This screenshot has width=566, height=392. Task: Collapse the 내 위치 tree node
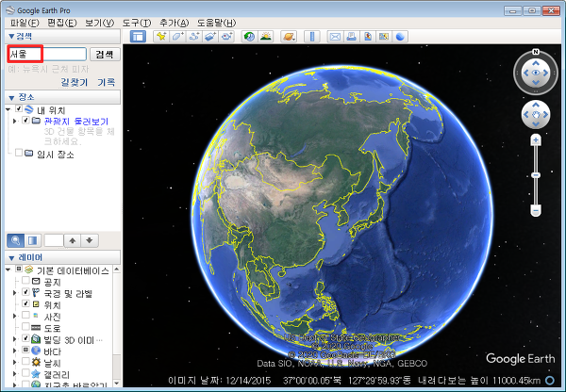pos(8,109)
